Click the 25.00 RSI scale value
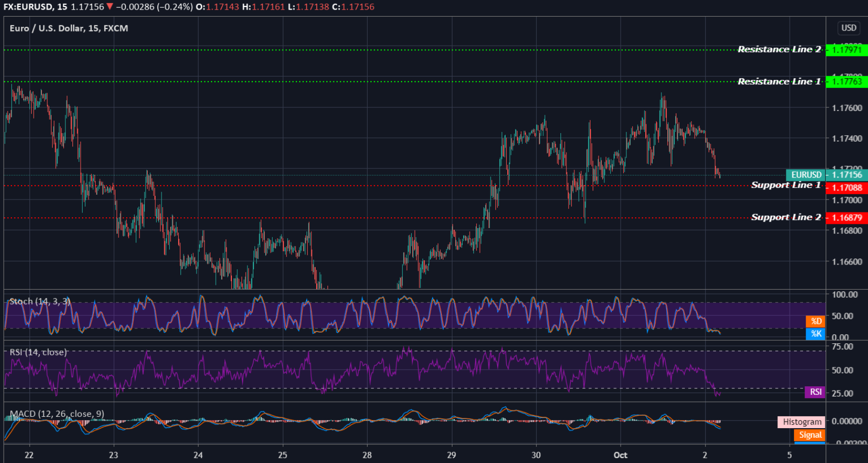Screen dimensions: 868x463 coord(843,393)
